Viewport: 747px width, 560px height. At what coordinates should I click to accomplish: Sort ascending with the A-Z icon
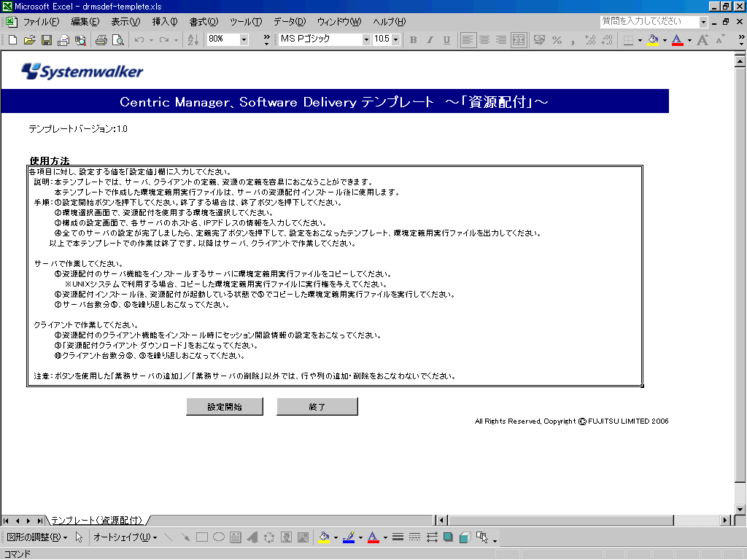193,40
